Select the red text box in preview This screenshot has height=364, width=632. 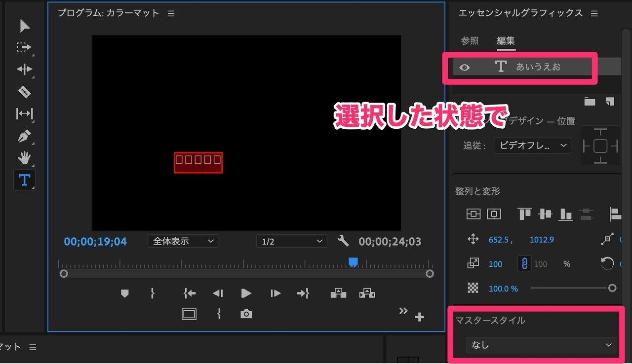coord(198,163)
